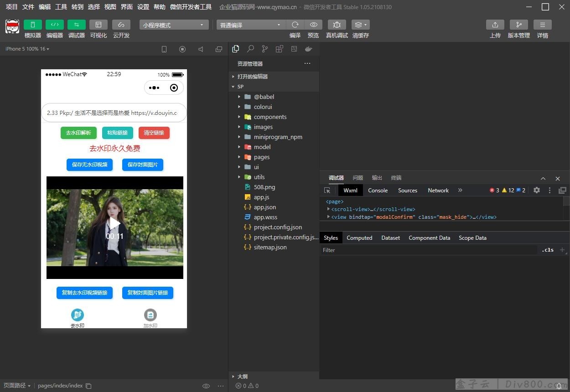Open the Clear Cache layers dropdown
Image resolution: width=570 pixels, height=392 pixels.
(x=361, y=25)
